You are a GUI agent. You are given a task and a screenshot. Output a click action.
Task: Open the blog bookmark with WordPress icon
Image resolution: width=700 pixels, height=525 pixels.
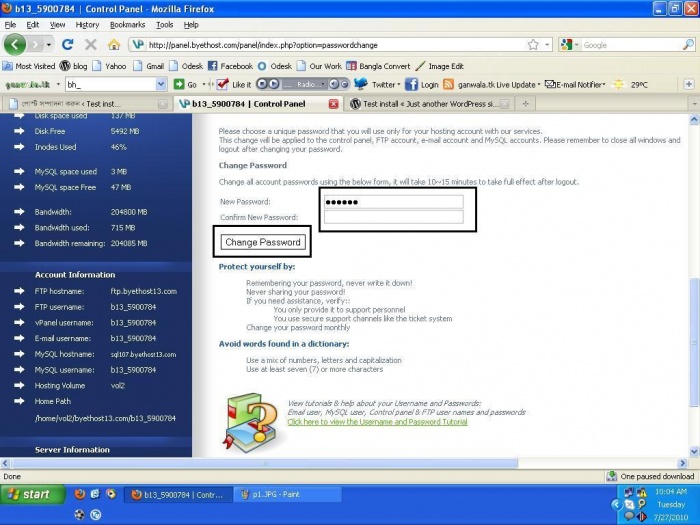(74, 66)
